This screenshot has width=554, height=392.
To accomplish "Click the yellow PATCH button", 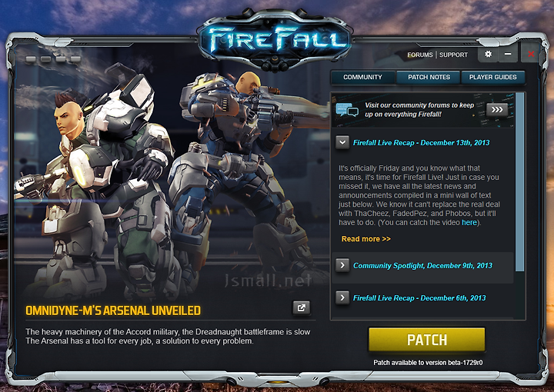I will (427, 340).
